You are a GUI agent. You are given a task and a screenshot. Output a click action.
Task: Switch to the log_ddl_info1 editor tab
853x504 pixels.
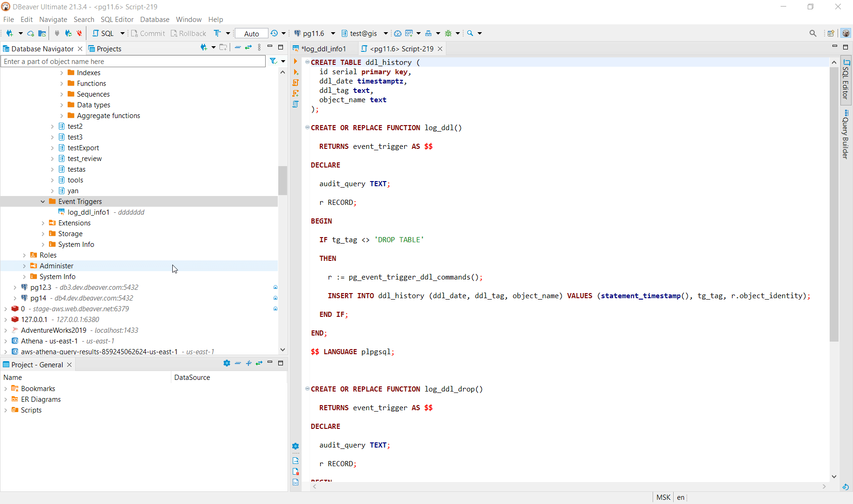point(324,49)
